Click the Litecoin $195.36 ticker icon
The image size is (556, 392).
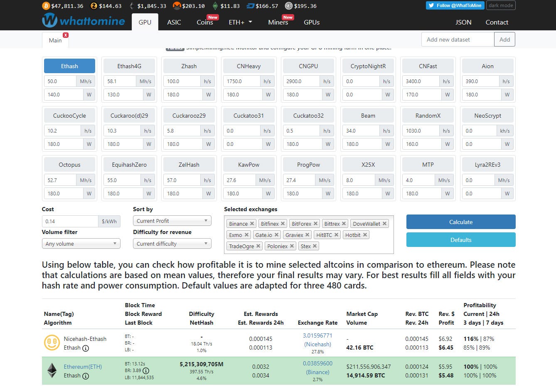click(x=289, y=6)
